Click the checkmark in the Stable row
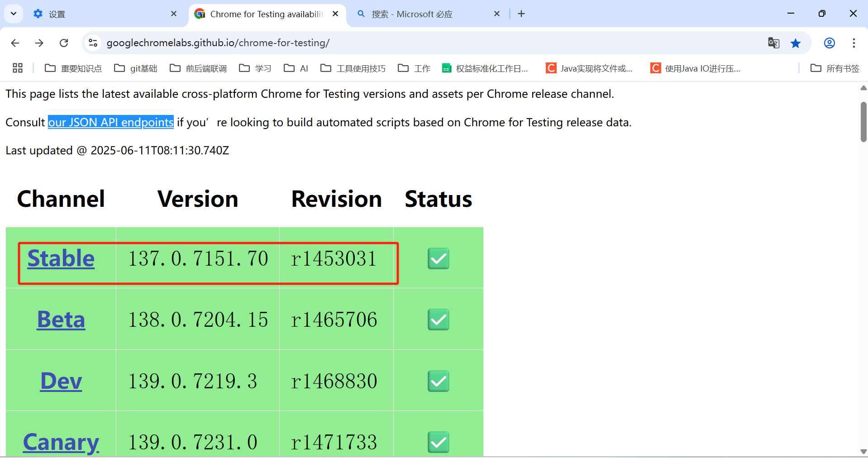Screen dimensions: 868x458 point(438,258)
